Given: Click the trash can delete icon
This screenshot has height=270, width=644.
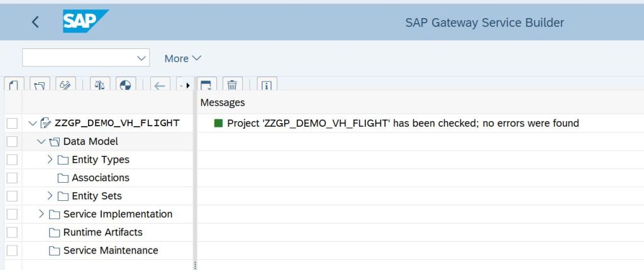Looking at the screenshot, I should click(x=232, y=85).
